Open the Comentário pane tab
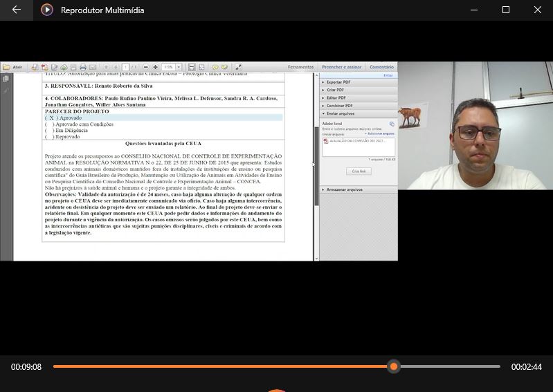Image resolution: width=553 pixels, height=392 pixels. coord(381,67)
